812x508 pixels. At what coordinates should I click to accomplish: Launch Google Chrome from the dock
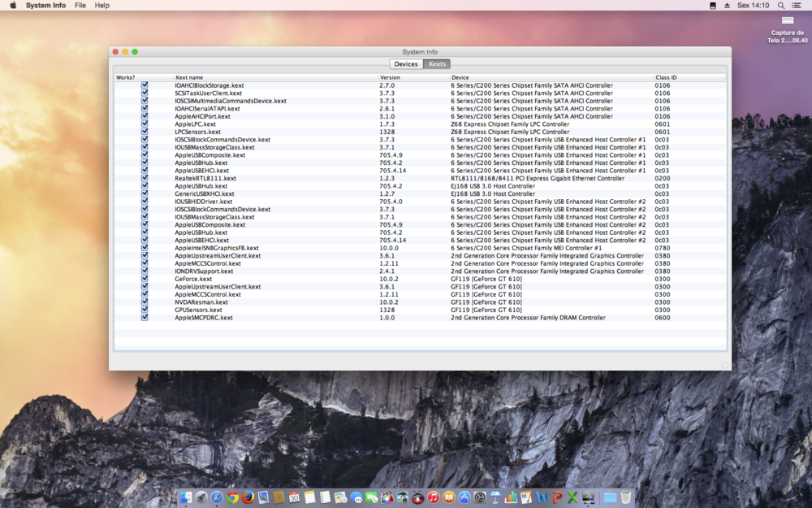[233, 497]
